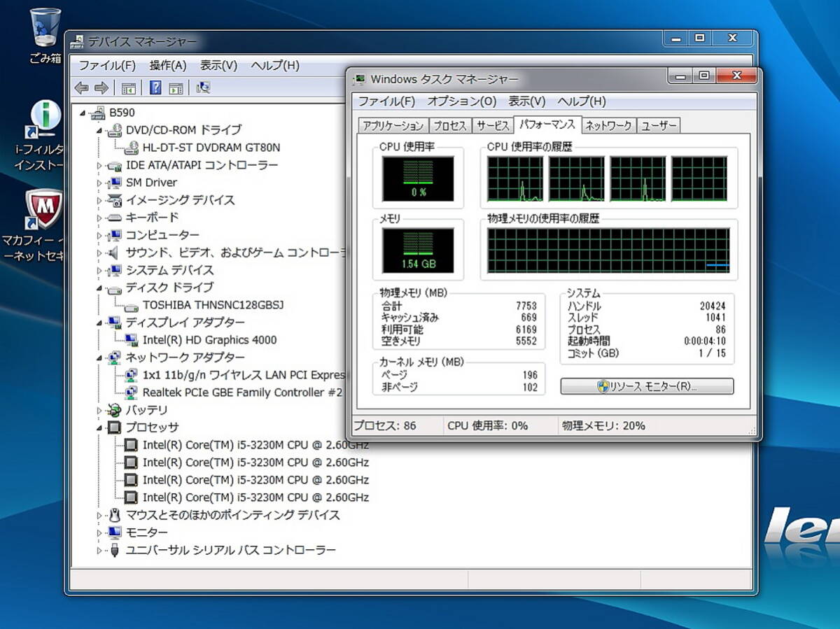The height and width of the screenshot is (629, 840).
Task: Click the 物理メモリ: 20% status bar text
Action: 603,425
